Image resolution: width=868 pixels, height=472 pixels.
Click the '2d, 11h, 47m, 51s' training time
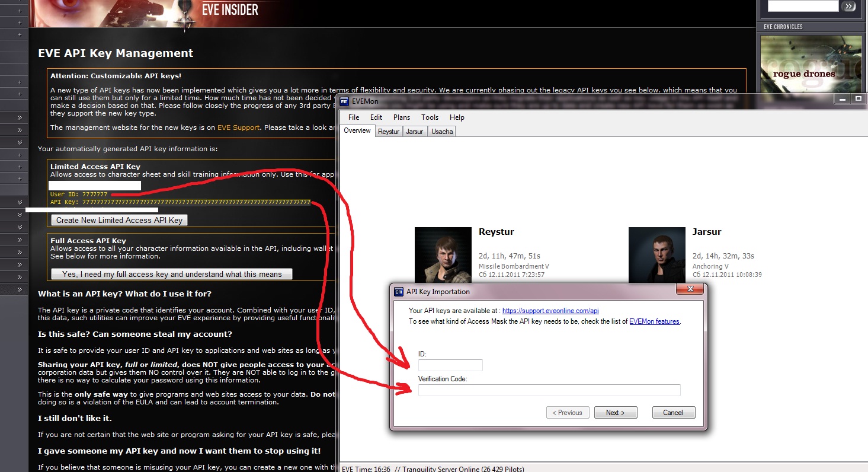(x=510, y=256)
